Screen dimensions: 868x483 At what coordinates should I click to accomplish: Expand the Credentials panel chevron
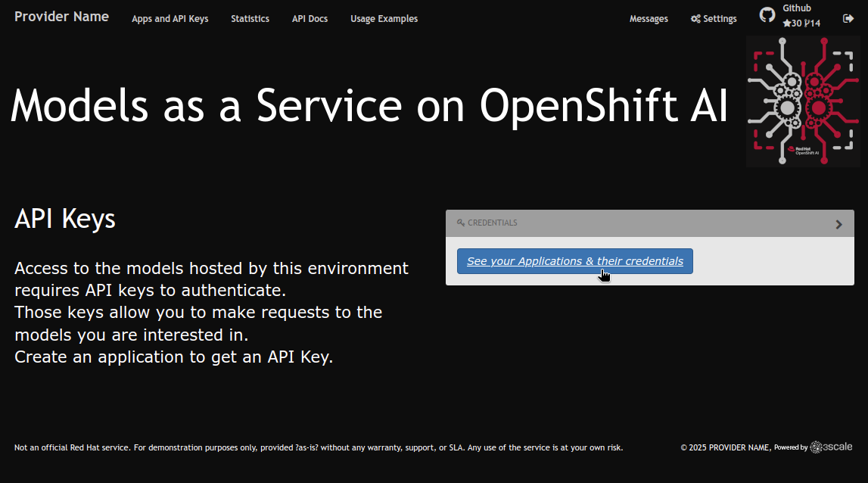pyautogui.click(x=838, y=224)
